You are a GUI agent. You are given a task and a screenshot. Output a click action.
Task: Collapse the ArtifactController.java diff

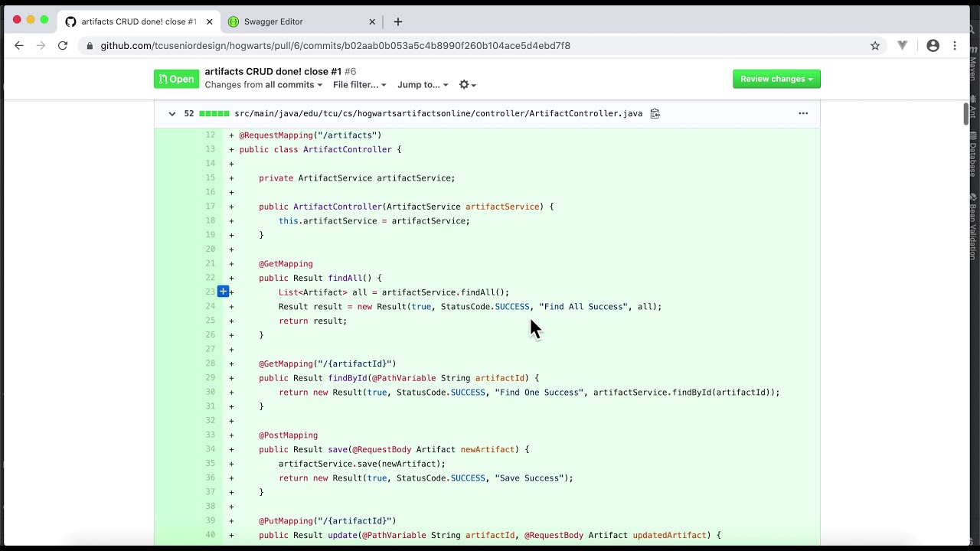click(x=171, y=113)
